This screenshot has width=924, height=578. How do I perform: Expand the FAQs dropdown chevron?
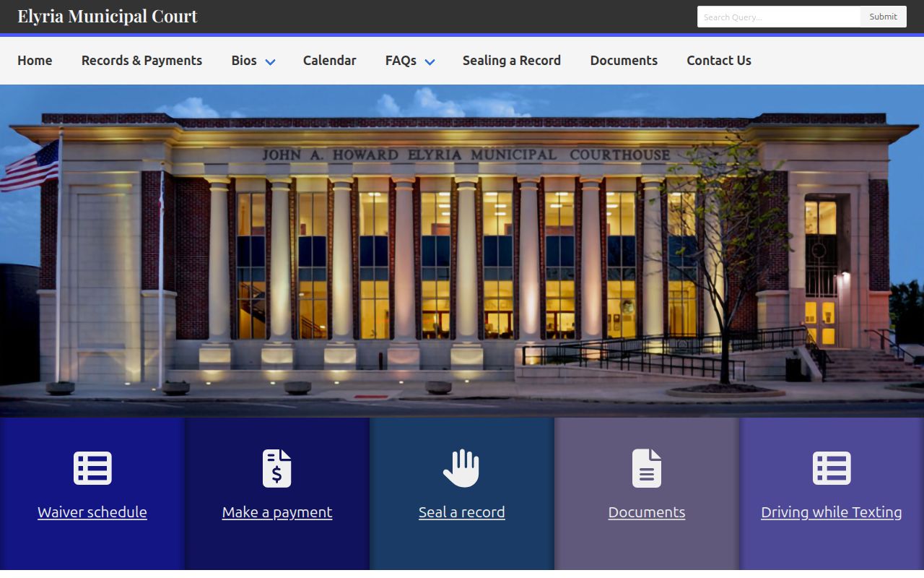coord(430,62)
